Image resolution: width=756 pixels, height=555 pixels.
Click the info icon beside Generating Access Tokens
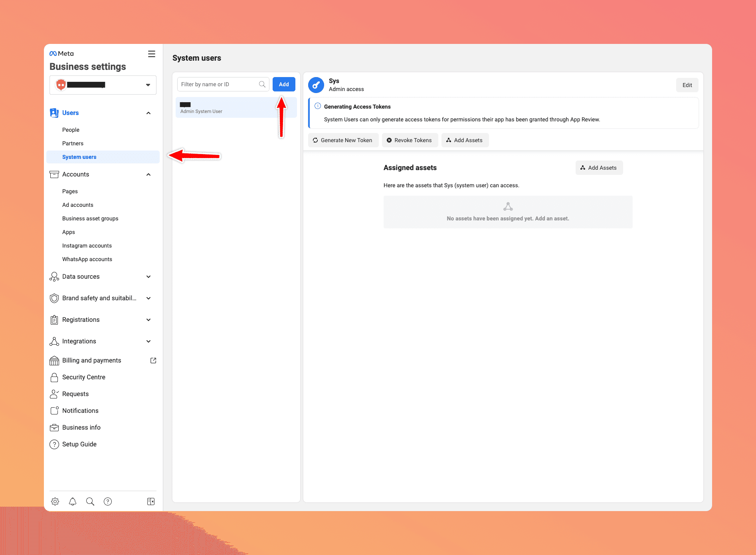318,106
